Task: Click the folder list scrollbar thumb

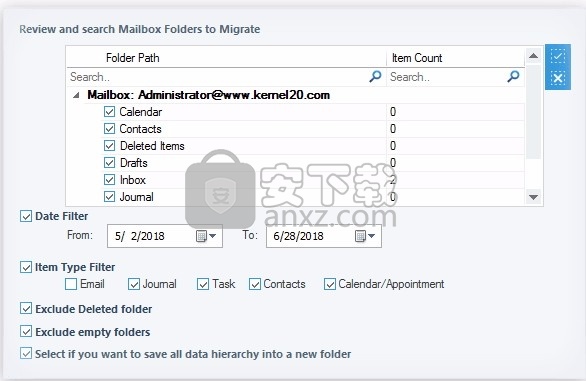Action: coord(534,112)
